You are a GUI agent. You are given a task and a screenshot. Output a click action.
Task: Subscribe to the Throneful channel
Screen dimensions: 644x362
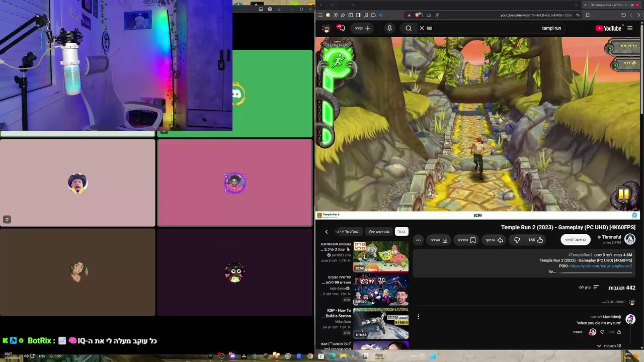point(576,240)
